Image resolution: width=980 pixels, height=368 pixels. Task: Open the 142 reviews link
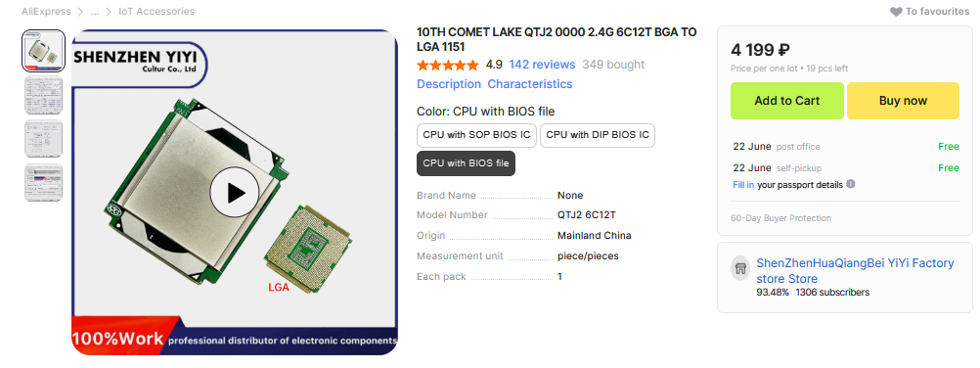pyautogui.click(x=542, y=65)
